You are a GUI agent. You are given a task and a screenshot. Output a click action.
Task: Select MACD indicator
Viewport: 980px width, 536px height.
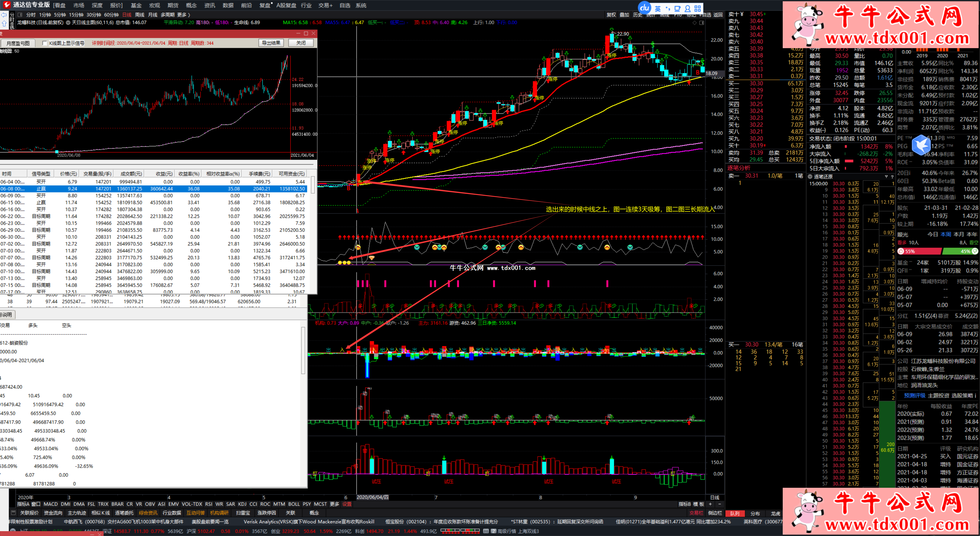[x=51, y=504]
